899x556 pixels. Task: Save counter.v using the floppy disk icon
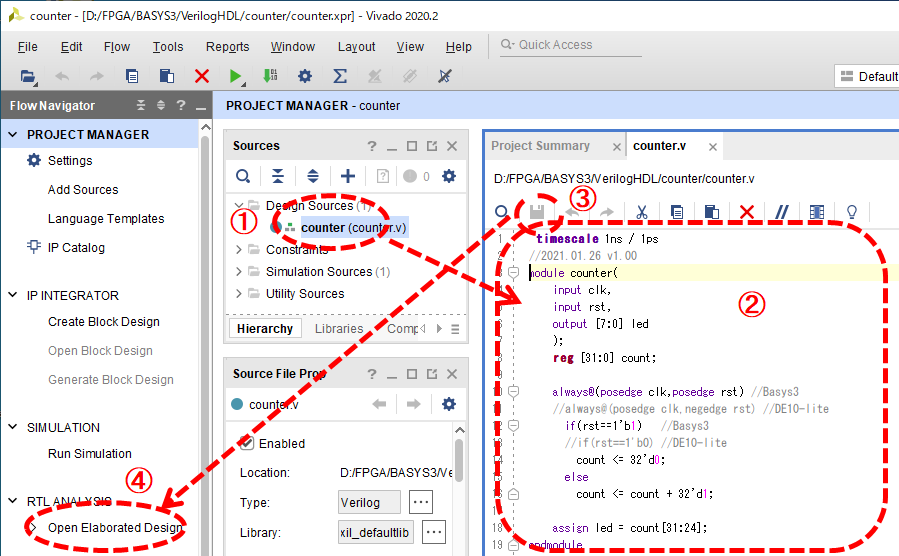tap(536, 211)
